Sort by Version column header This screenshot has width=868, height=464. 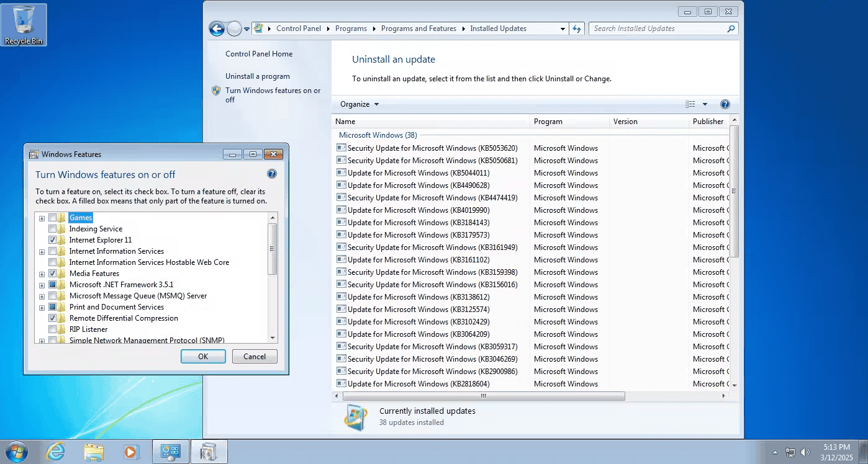coord(649,122)
